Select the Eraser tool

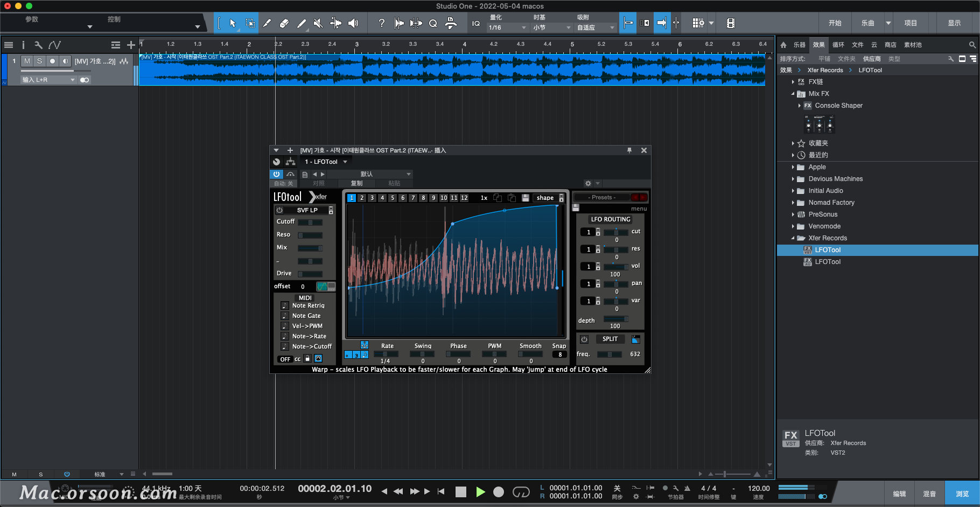pyautogui.click(x=284, y=23)
